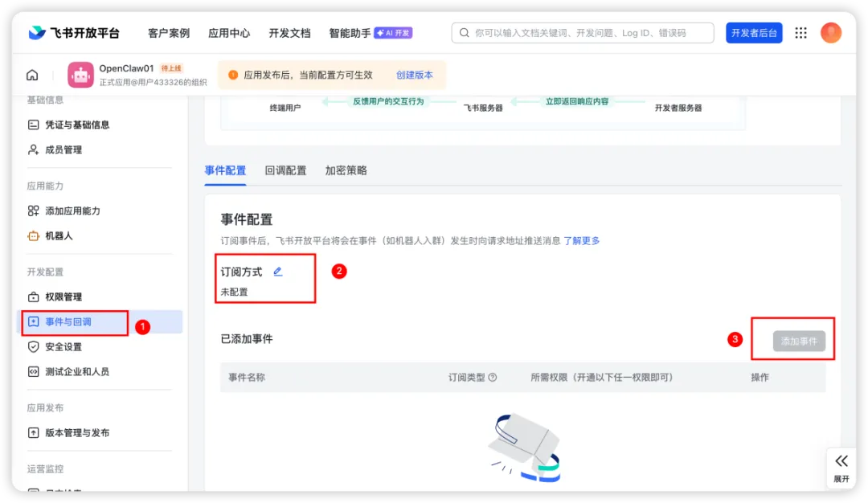Screen dimensions: 868x503
Task: Open the apps grid icon near the avatar
Action: [x=800, y=33]
